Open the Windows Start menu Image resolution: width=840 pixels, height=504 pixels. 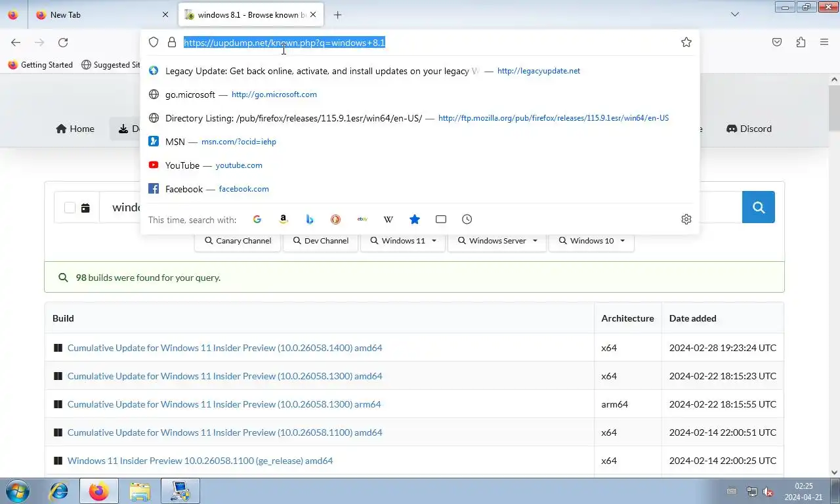pos(17,491)
